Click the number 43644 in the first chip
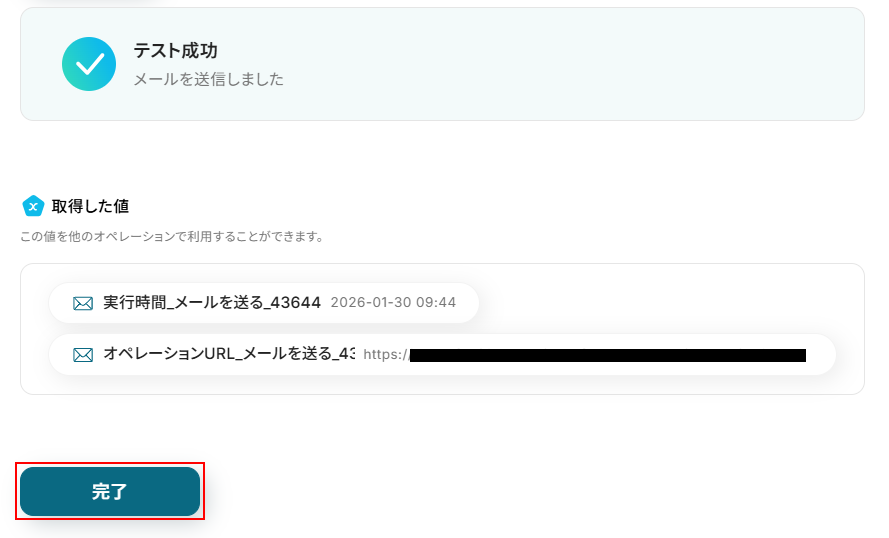 295,303
